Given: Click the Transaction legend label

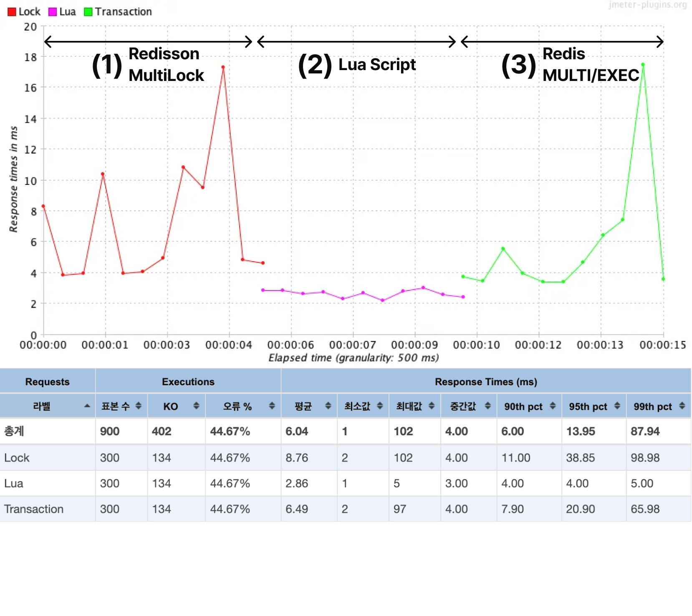Looking at the screenshot, I should 123,12.
